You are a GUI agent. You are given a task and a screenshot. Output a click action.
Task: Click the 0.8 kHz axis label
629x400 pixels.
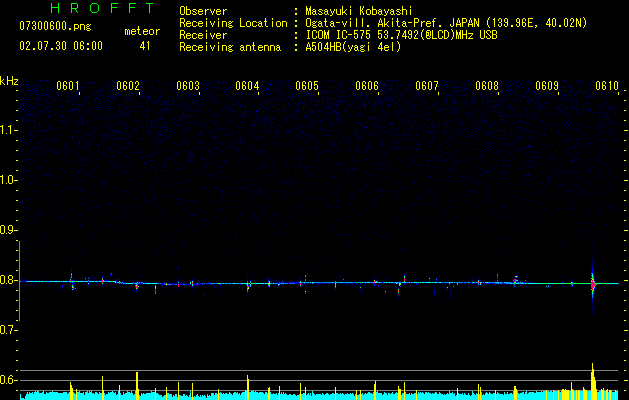[x=8, y=280]
